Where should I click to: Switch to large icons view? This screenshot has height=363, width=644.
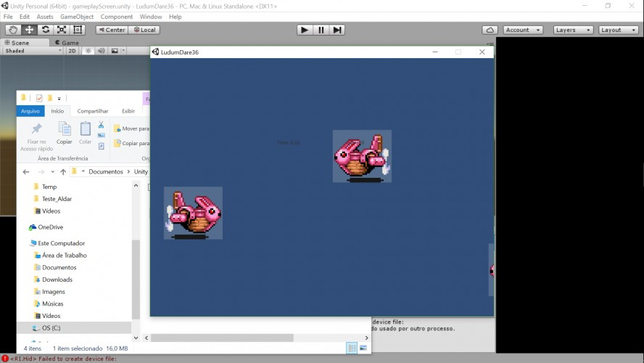[363, 348]
